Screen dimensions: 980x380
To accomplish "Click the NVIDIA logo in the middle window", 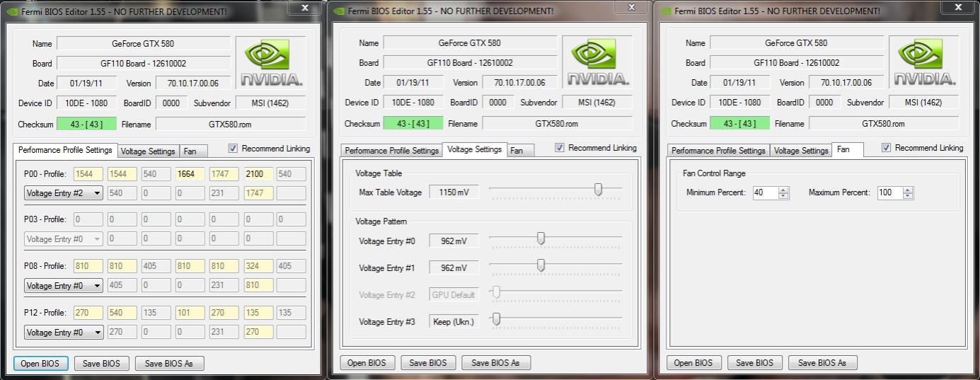I will (x=597, y=63).
